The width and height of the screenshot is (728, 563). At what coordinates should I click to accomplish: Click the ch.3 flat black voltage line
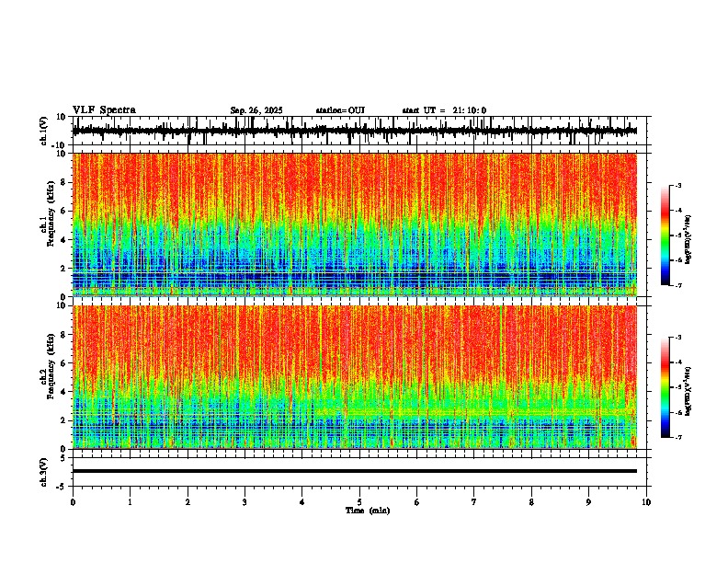355,471
